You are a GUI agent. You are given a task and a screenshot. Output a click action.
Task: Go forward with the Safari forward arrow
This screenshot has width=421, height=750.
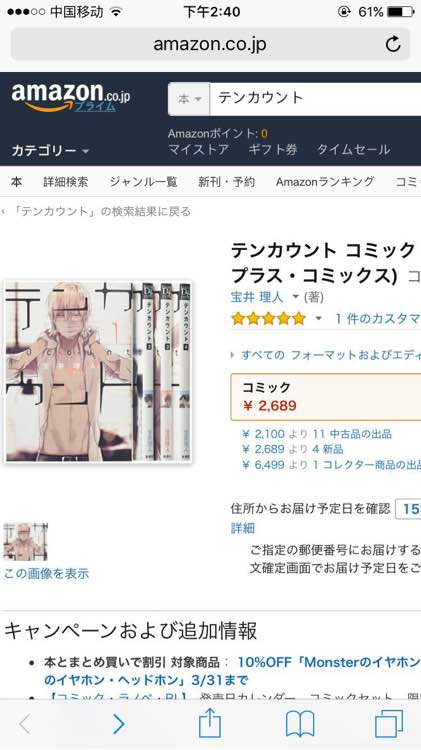pos(119,725)
